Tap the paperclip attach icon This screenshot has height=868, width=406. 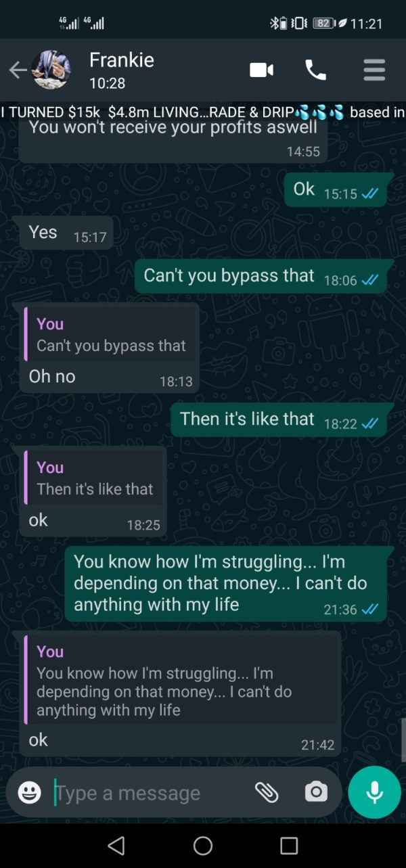point(267,792)
